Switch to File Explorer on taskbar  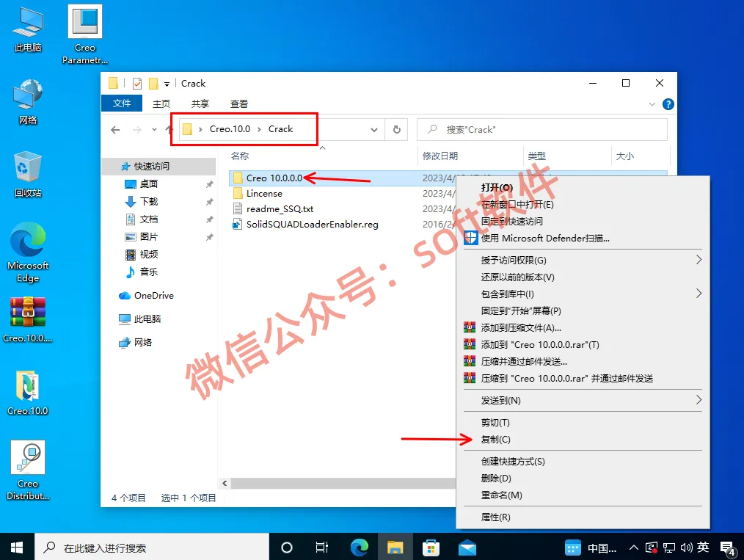click(x=395, y=548)
